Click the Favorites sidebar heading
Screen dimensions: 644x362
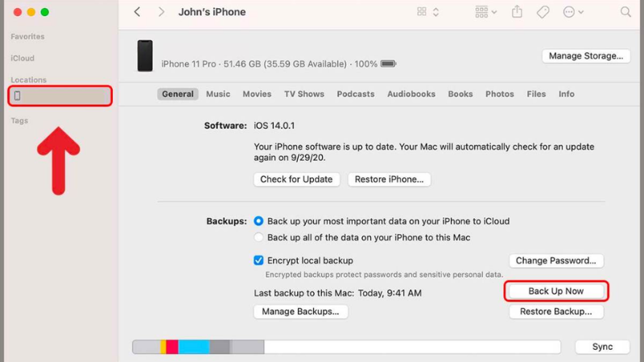tap(27, 36)
